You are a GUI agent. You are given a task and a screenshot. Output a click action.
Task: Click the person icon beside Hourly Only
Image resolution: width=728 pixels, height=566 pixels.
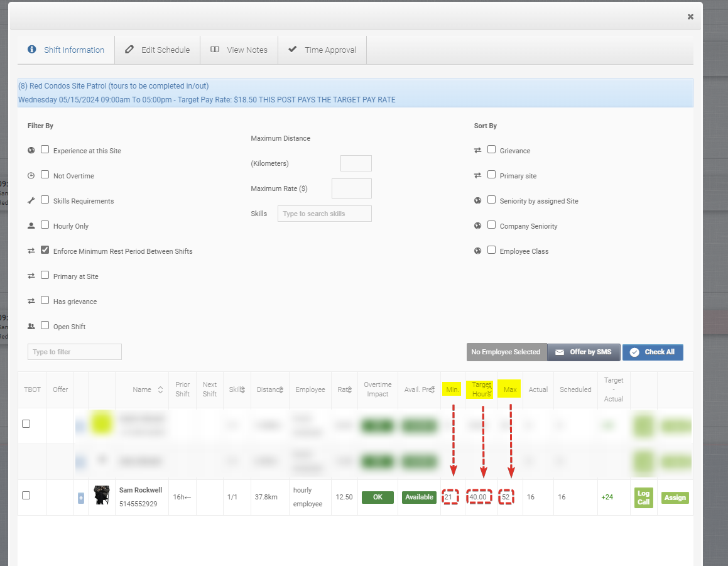tap(30, 224)
